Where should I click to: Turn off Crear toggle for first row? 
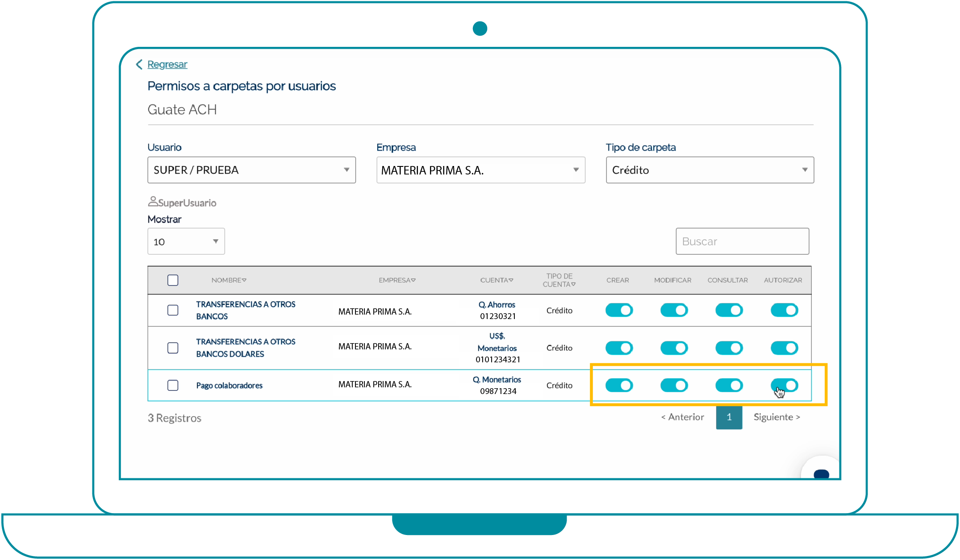(x=619, y=310)
